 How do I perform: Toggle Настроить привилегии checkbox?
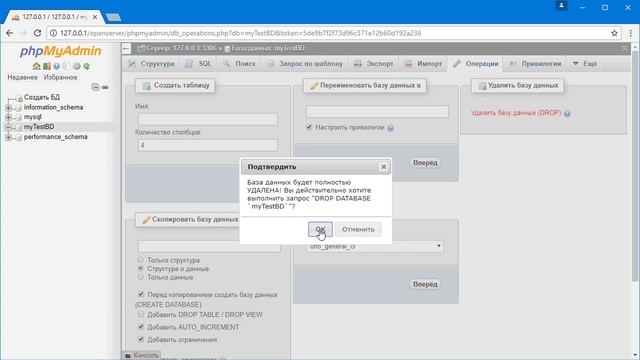pos(309,127)
